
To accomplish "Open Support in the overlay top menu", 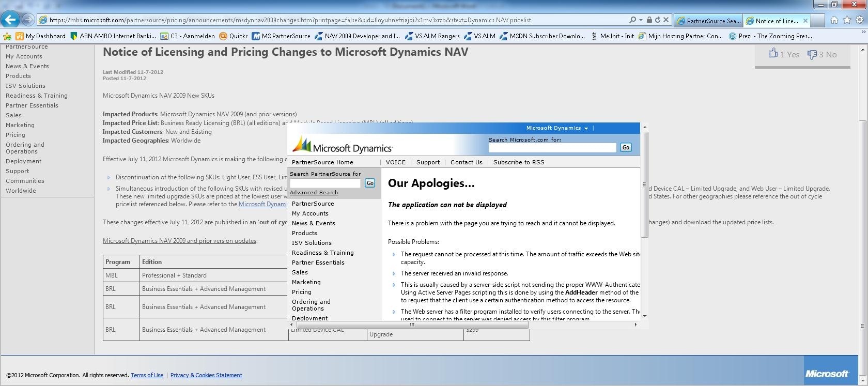I will pos(428,162).
